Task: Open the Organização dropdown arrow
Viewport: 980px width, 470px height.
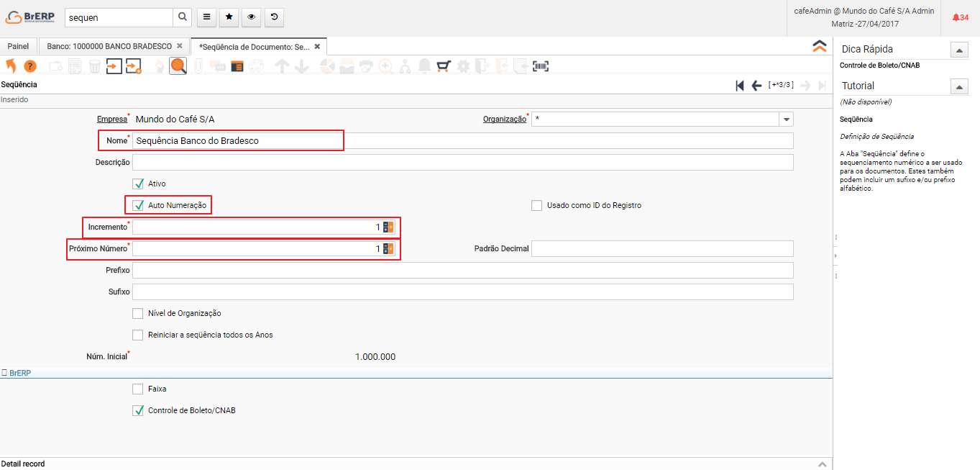Action: click(x=787, y=119)
